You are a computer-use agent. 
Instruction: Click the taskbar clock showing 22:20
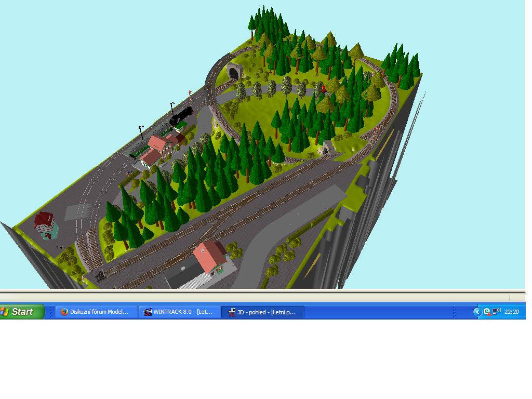(x=511, y=312)
